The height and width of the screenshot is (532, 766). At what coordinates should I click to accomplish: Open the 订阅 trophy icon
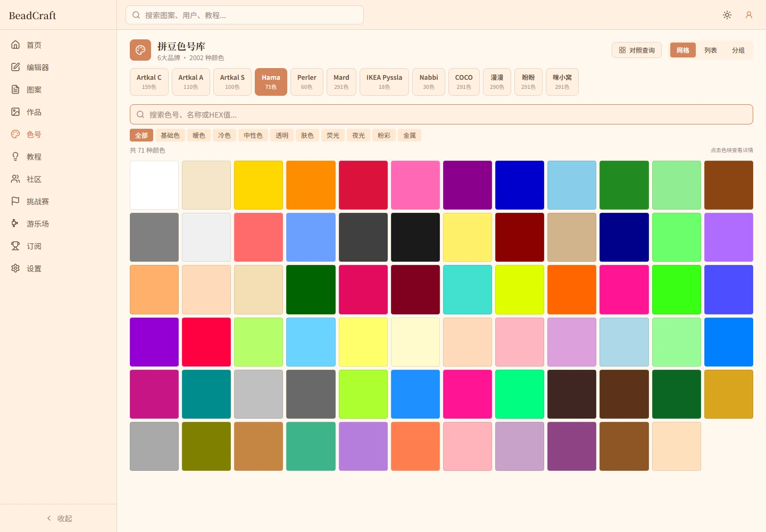(15, 246)
